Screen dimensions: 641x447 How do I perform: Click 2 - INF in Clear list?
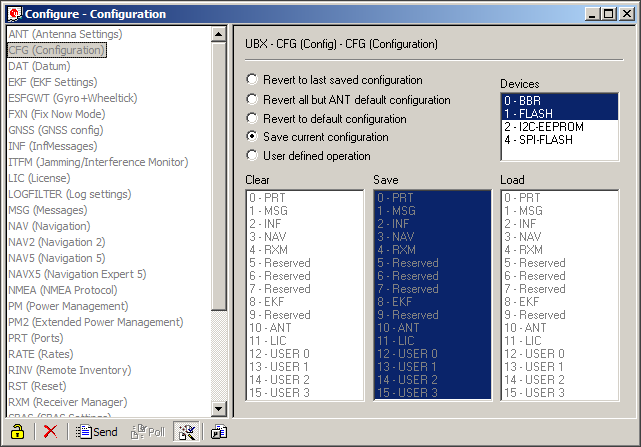[x=305, y=224]
